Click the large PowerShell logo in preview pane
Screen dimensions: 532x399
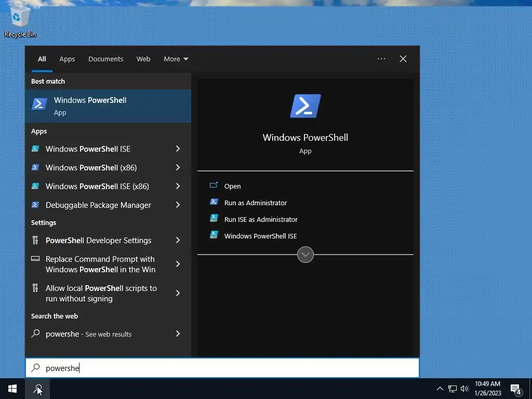click(x=305, y=106)
